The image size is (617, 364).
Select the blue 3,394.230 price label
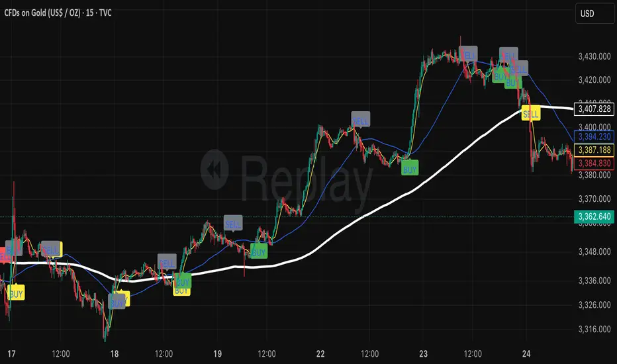(x=594, y=136)
